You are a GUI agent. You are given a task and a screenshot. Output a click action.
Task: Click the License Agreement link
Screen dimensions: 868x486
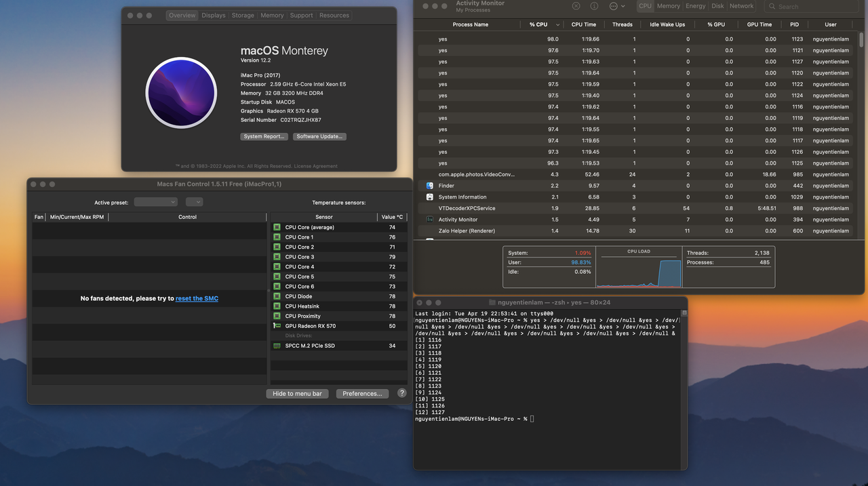click(x=317, y=166)
